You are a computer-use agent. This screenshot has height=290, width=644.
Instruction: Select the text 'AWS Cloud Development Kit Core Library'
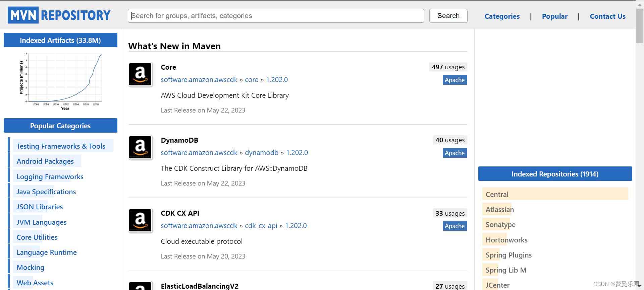(x=225, y=95)
